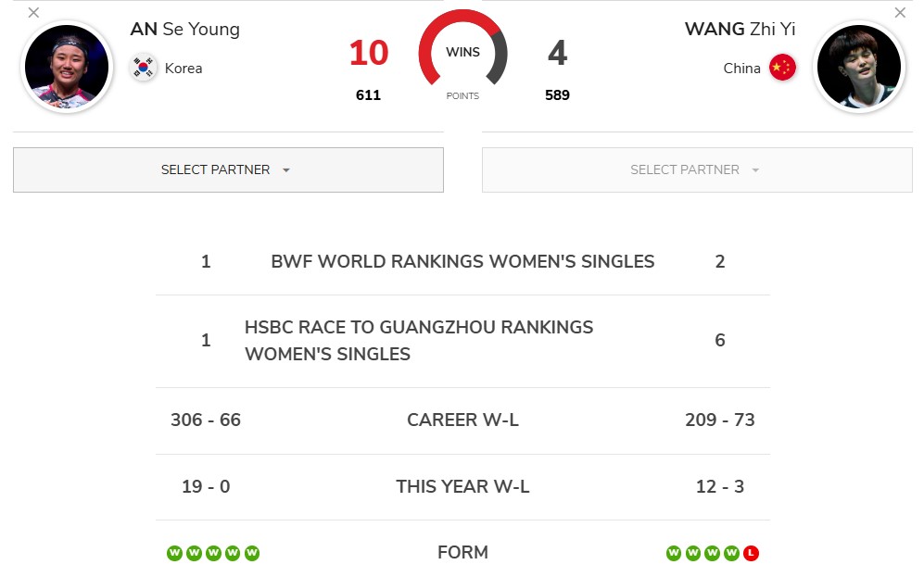Click An Se Young's profile photo
The height and width of the screenshot is (577, 924).
pyautogui.click(x=67, y=67)
